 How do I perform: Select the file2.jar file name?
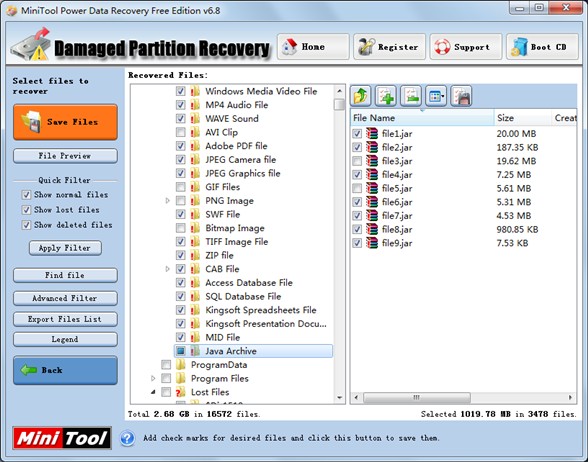click(x=397, y=147)
